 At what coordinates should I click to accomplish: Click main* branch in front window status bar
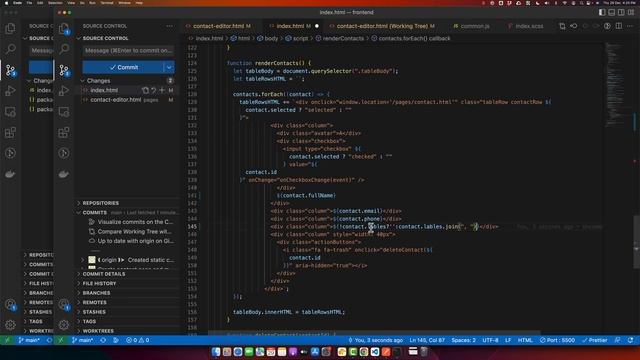82,340
